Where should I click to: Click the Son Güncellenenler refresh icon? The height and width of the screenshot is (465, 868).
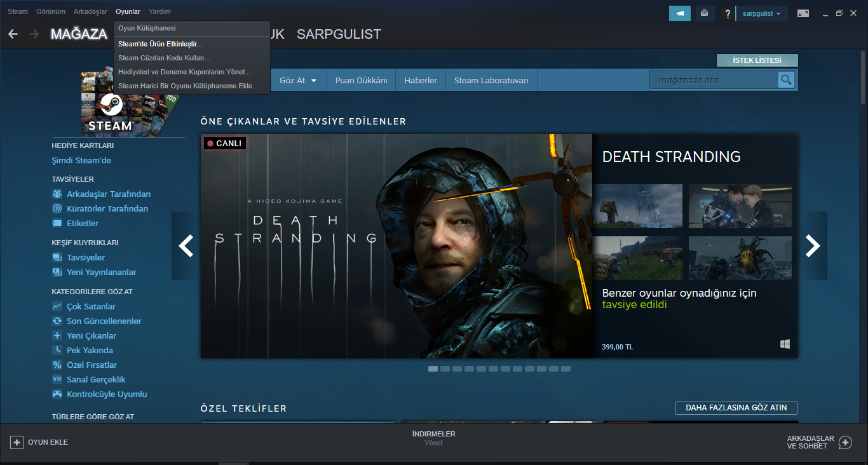pos(57,321)
